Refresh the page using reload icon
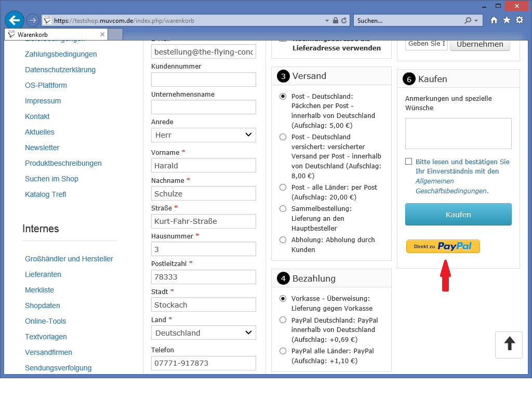 click(344, 21)
